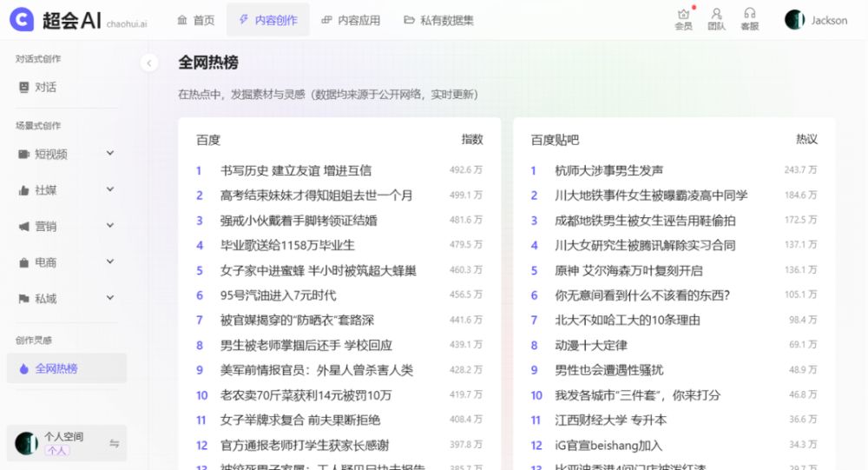This screenshot has width=868, height=470.
Task: Click the 全网热榜 flame icon
Action: tap(23, 368)
